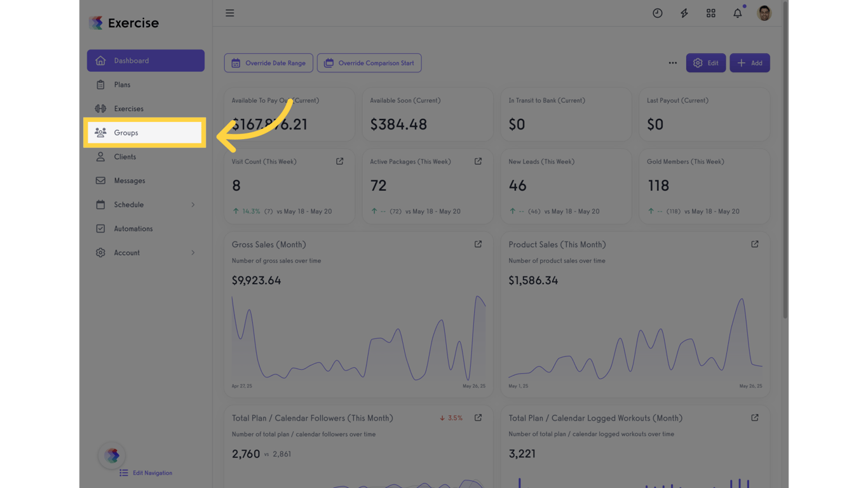The image size is (868, 488).
Task: Open Exercises in sidebar
Action: [146, 109]
